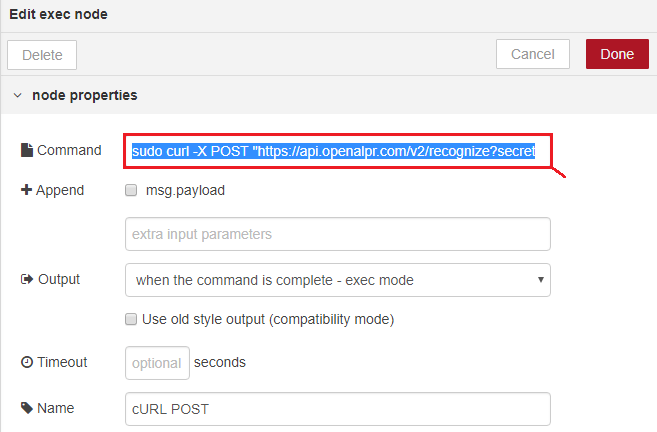Collapse the node properties section
Viewport: 657px width, 432px height.
(17, 96)
